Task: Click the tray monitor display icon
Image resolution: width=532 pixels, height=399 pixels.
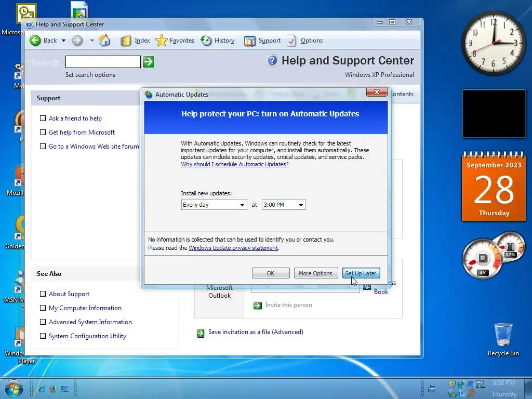Action: (471, 384)
